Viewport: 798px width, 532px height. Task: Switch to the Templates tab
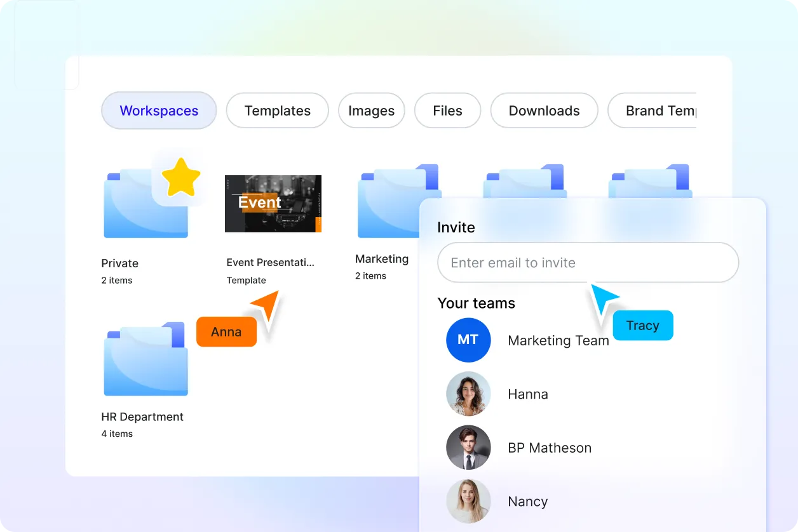tap(277, 110)
